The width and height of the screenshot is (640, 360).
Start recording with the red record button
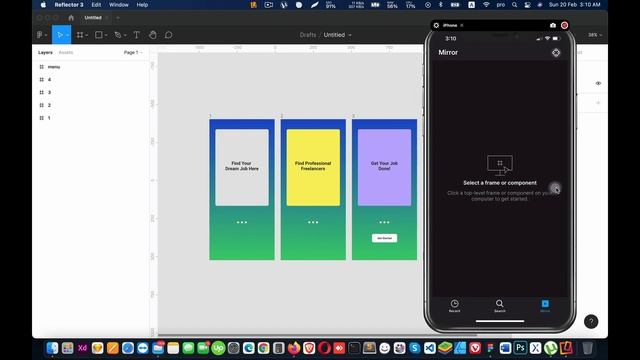564,25
